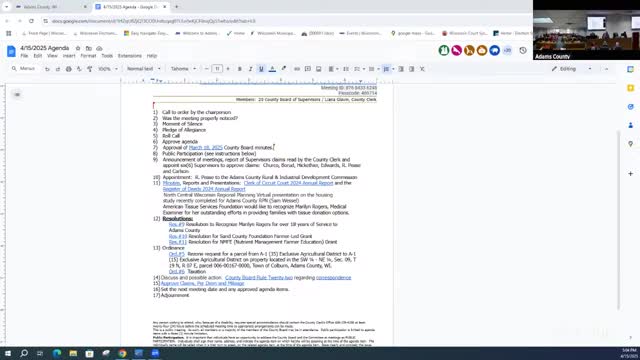This screenshot has height=360, width=640.
Task: Open the Tahoma font dropdown
Action: tap(183, 69)
